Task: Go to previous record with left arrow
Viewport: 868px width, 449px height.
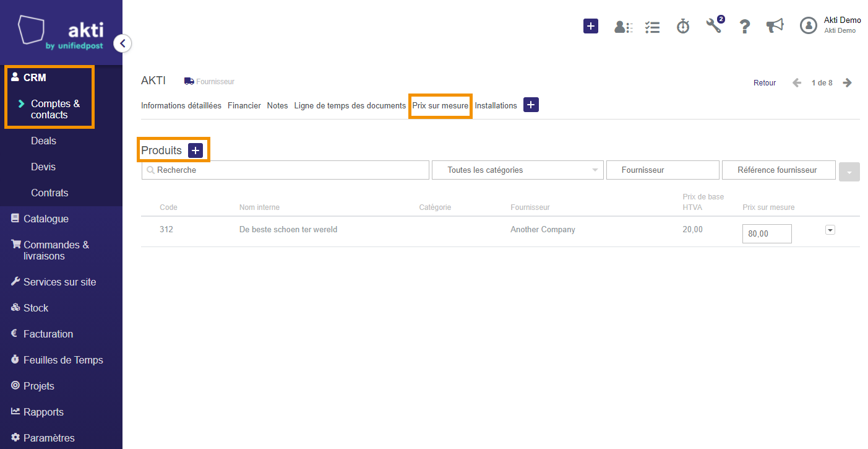Action: click(x=797, y=83)
